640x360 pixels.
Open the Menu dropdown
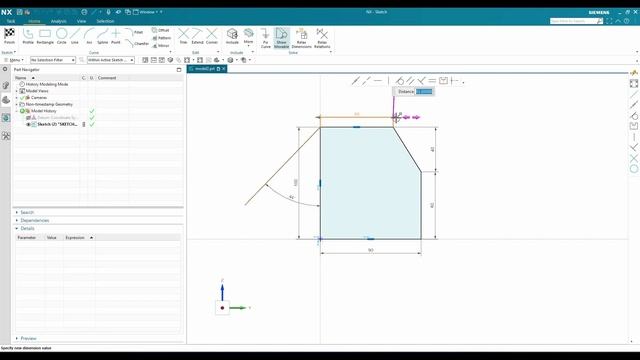[14, 60]
